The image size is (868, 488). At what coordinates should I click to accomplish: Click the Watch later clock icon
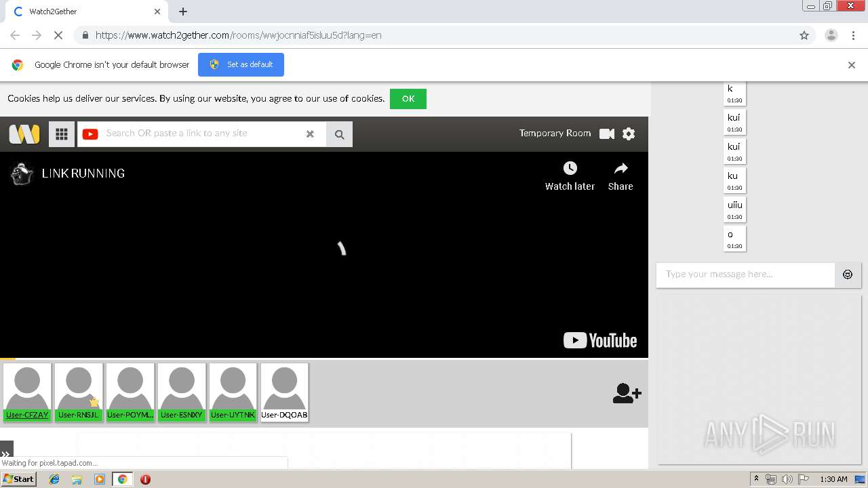570,168
